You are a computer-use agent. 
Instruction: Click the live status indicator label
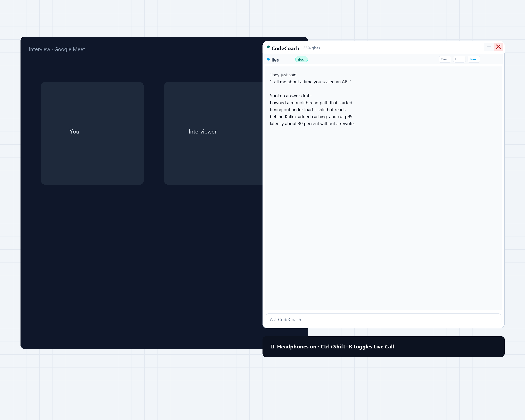click(x=275, y=60)
